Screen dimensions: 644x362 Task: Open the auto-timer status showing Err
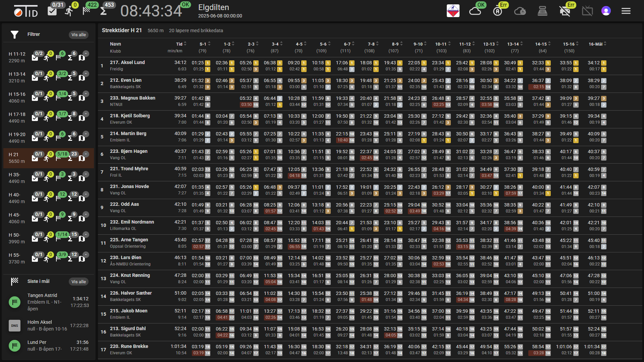pyautogui.click(x=497, y=11)
